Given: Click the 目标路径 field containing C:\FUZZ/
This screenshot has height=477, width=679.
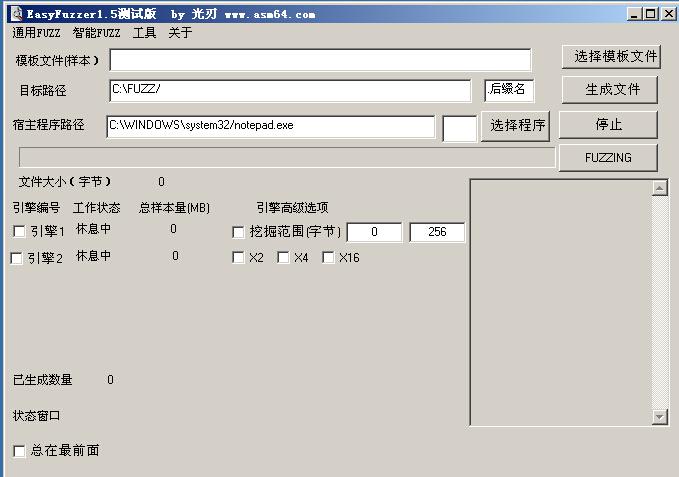Looking at the screenshot, I should click(x=290, y=90).
